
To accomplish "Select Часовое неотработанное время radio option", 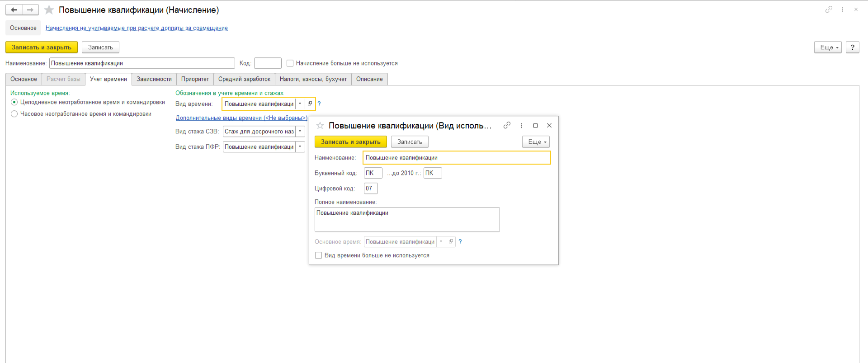I will 14,114.
